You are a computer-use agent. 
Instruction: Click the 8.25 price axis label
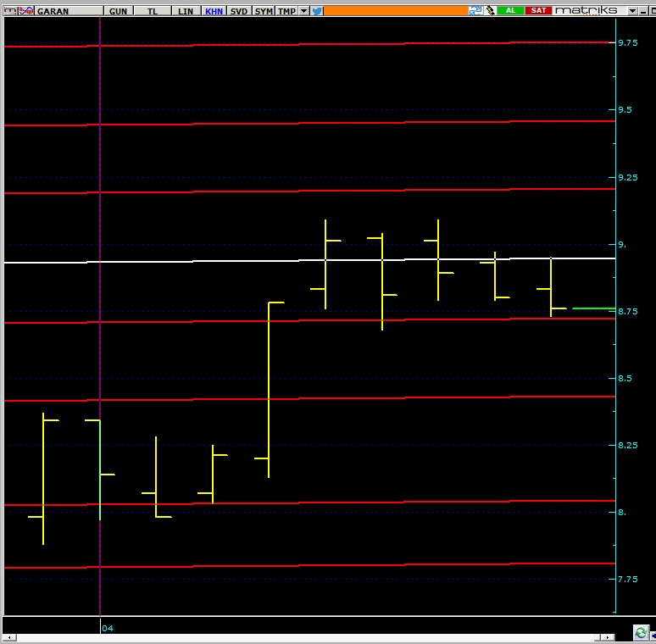click(628, 445)
